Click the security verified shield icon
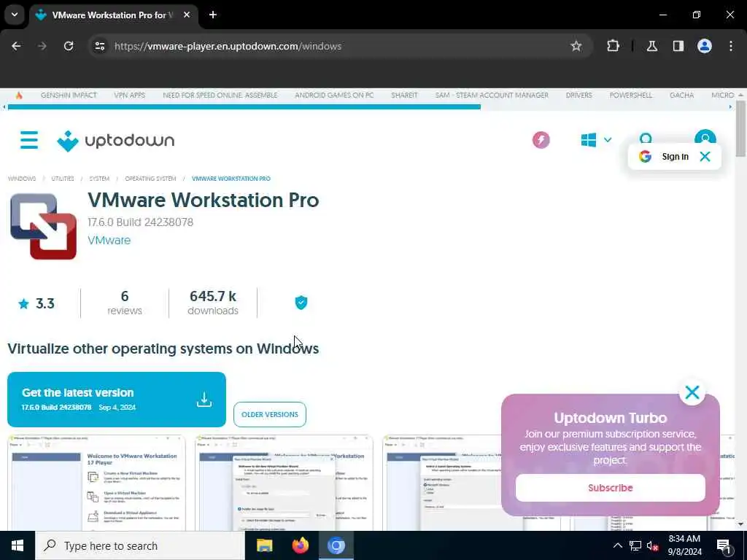The image size is (747, 560). [x=301, y=303]
